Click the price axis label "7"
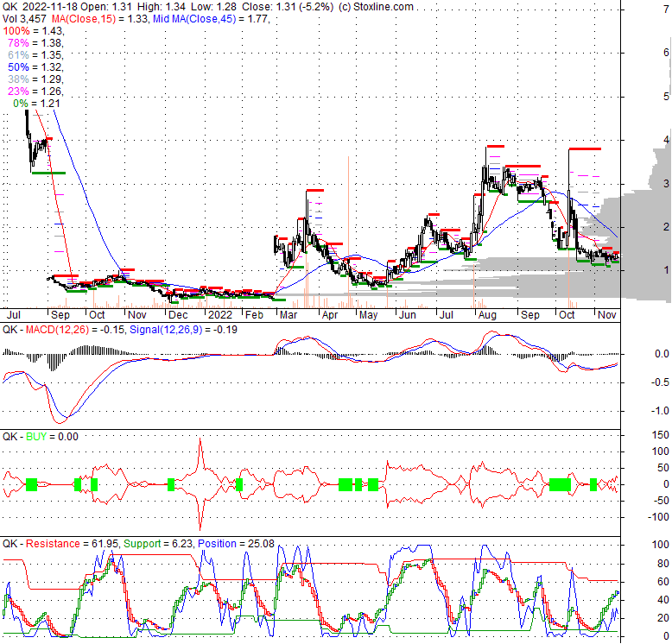This screenshot has width=672, height=644. pos(666,9)
